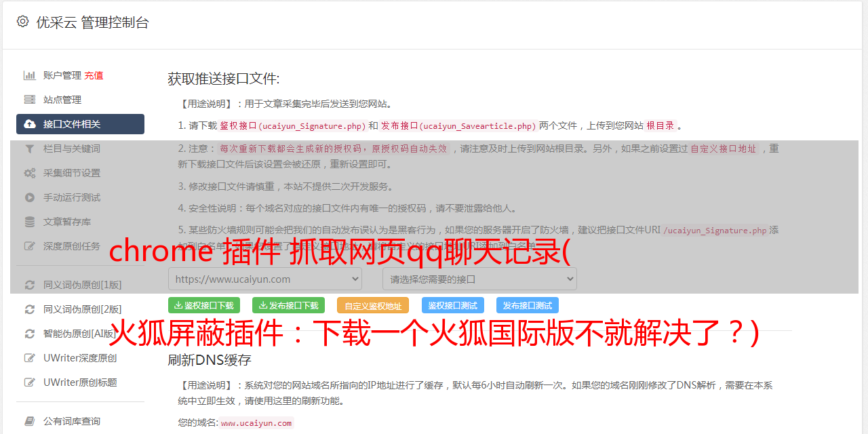Expand the https://www.ucaiyun.com site dropdown
This screenshot has width=868, height=434.
265,279
